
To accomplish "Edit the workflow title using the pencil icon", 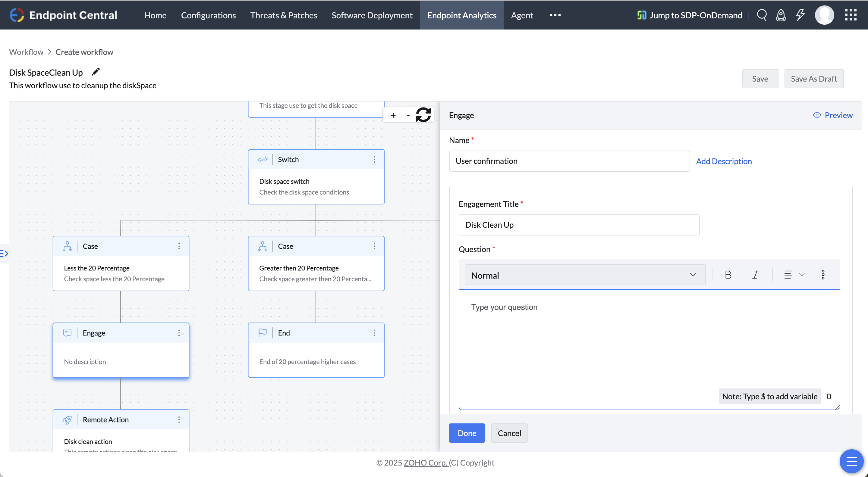I will point(96,71).
